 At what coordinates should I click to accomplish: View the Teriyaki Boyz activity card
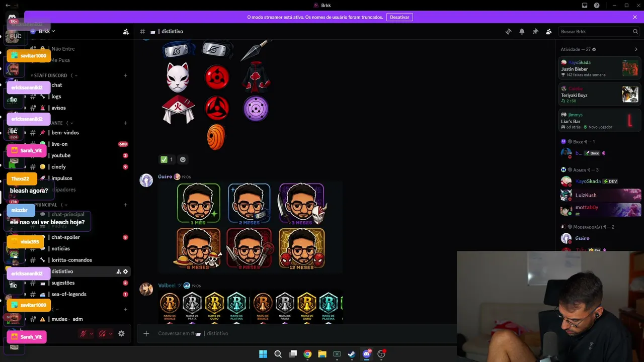coord(600,94)
